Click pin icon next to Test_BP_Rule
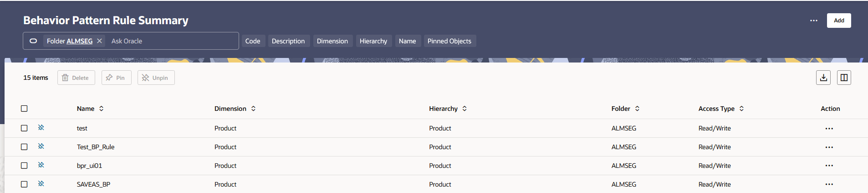Viewport: 868px width, 193px height. (41, 146)
